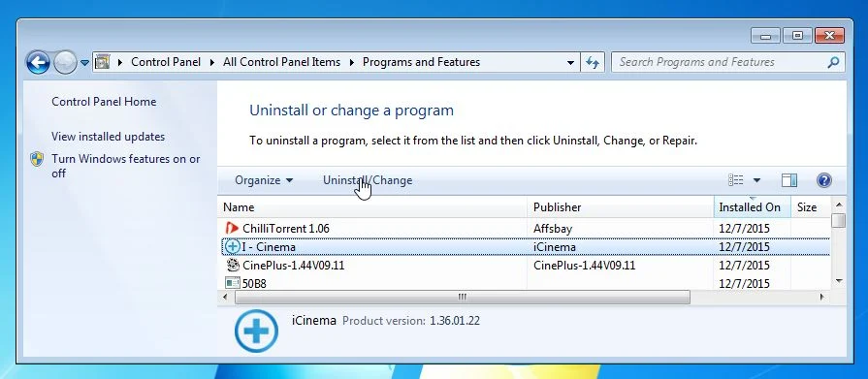Click the greyed Forward navigation arrow
This screenshot has width=868, height=379.
pyautogui.click(x=65, y=63)
